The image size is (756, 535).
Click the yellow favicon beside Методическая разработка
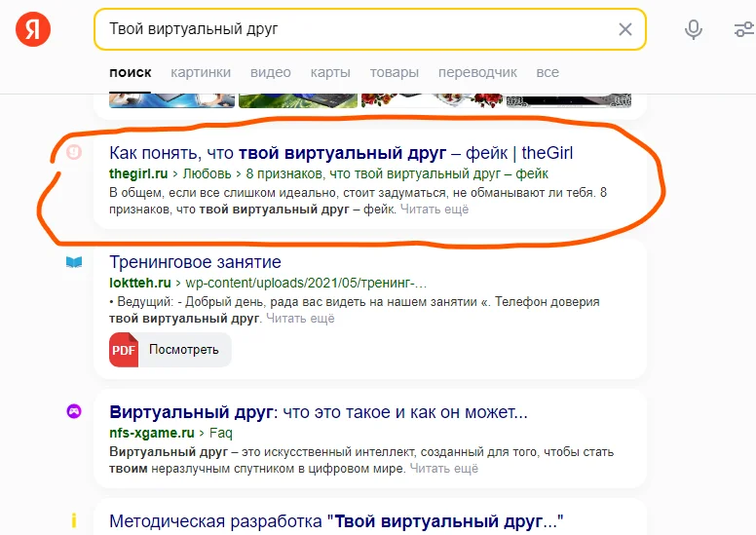tap(74, 520)
